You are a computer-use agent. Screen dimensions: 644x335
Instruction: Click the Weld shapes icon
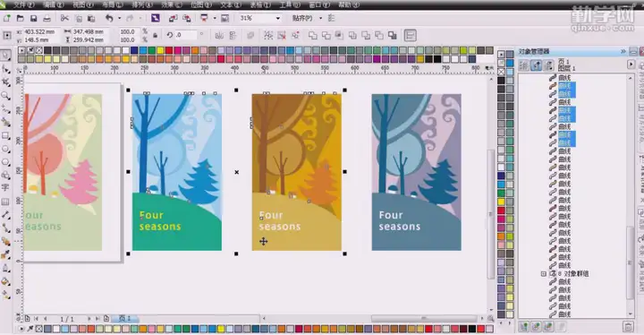(312, 36)
